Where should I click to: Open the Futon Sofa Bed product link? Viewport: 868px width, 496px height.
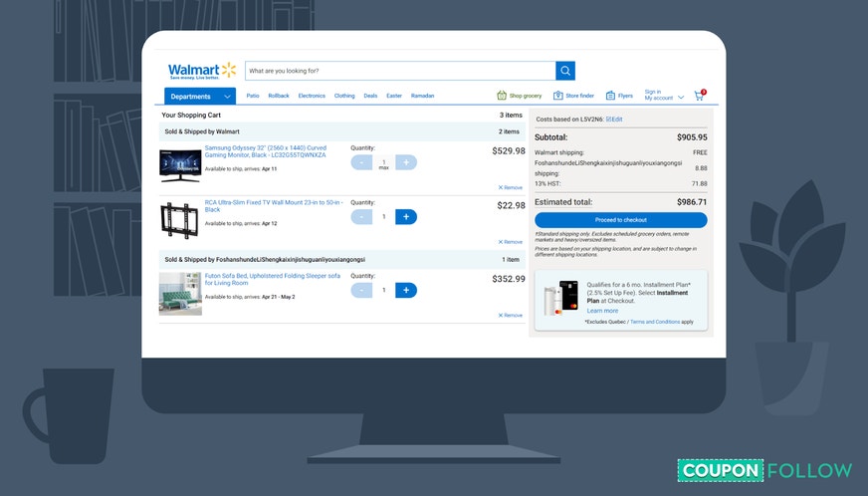[273, 279]
